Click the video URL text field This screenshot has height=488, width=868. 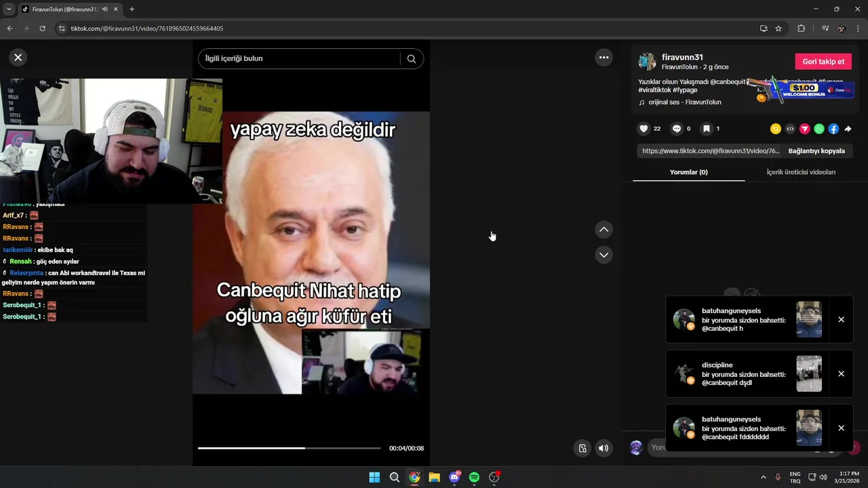coord(709,151)
